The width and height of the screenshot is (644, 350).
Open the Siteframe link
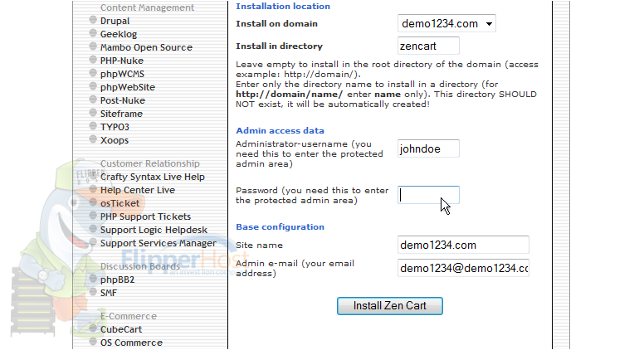[121, 114]
